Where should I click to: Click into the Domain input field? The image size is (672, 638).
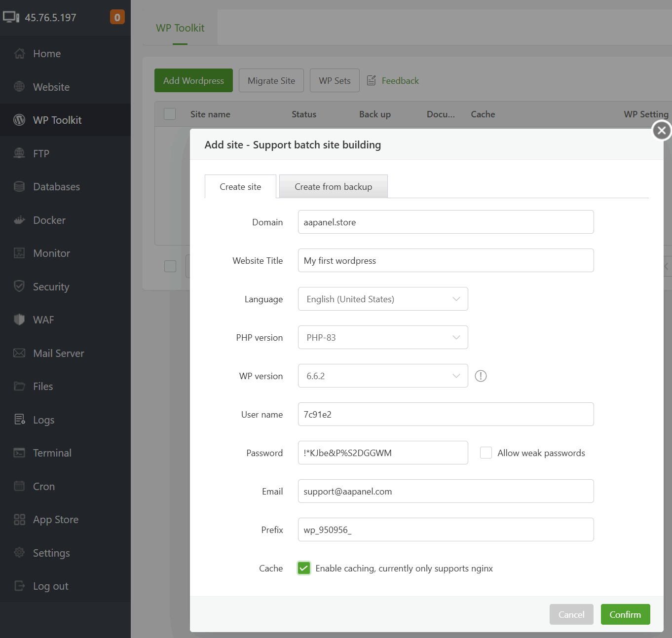pos(446,222)
